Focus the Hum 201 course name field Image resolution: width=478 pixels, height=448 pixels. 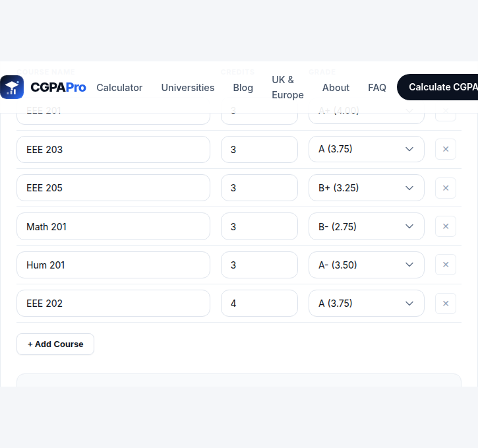113,265
